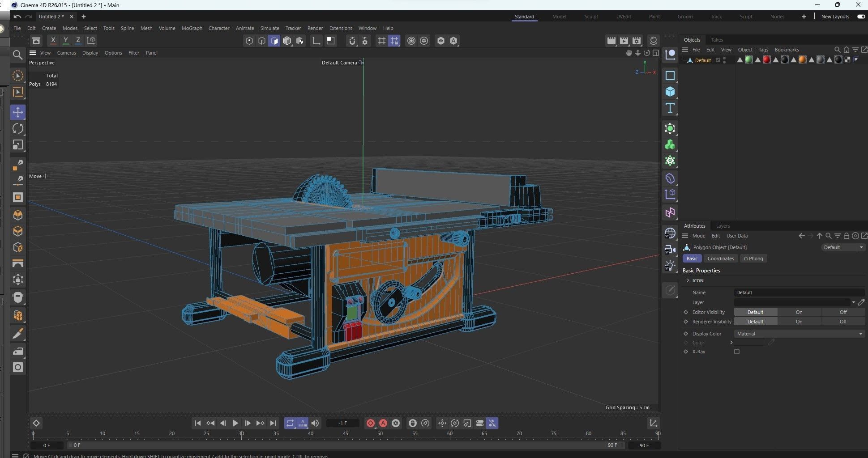Toggle Z axis lock
The width and height of the screenshot is (868, 458).
pyautogui.click(x=78, y=41)
